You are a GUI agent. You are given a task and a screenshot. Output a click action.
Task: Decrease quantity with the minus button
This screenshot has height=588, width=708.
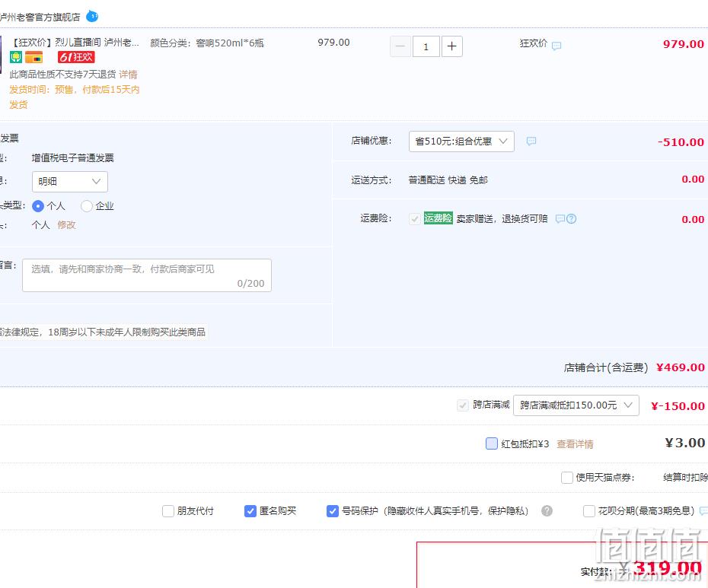click(x=400, y=46)
